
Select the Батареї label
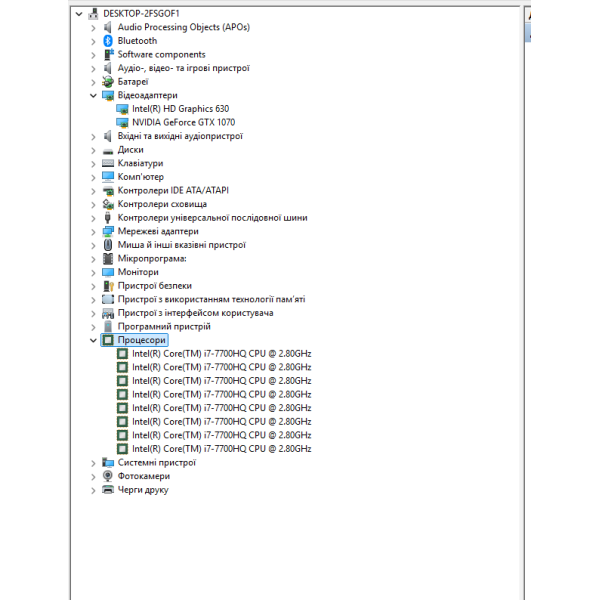pos(133,82)
